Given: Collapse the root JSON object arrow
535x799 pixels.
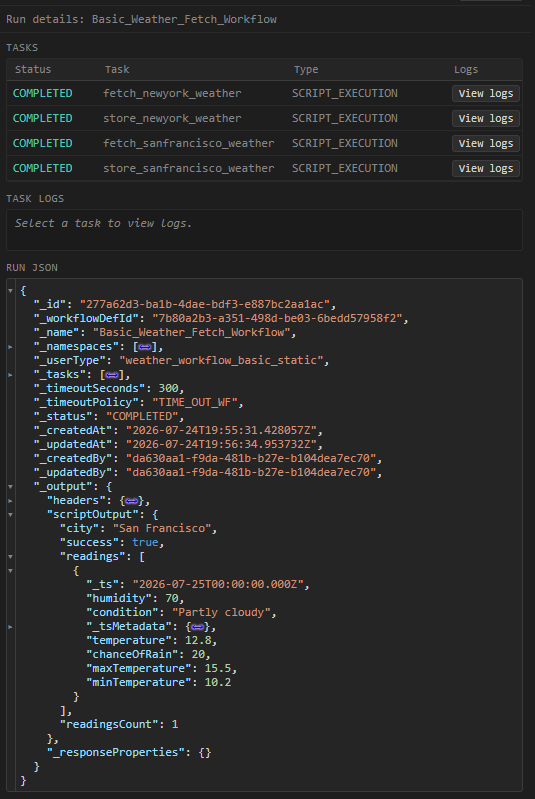Looking at the screenshot, I should (10, 290).
